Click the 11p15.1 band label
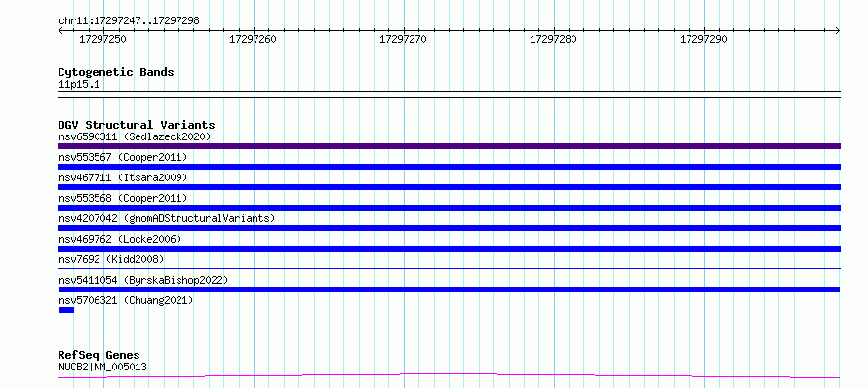 pyautogui.click(x=79, y=85)
